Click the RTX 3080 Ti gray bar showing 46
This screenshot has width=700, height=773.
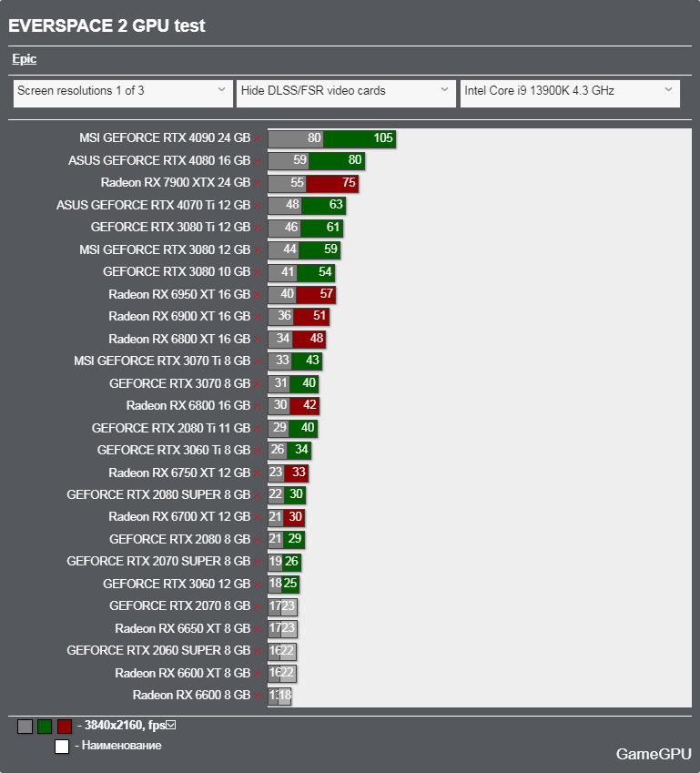click(x=284, y=228)
